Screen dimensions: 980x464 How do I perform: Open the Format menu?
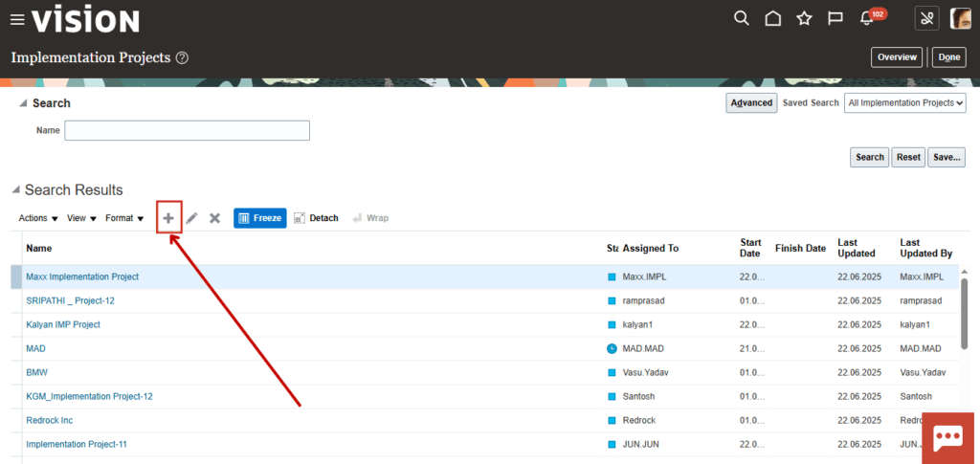[124, 218]
